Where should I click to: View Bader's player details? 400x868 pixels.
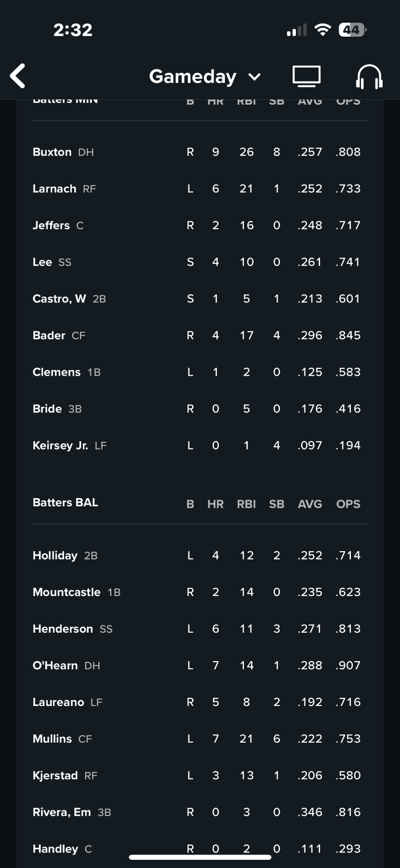coord(49,335)
